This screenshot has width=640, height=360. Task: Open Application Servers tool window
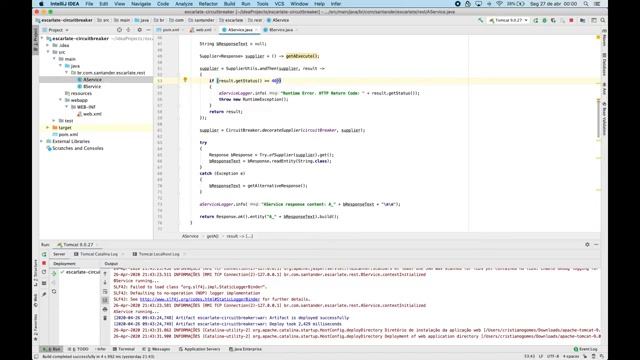(200, 349)
